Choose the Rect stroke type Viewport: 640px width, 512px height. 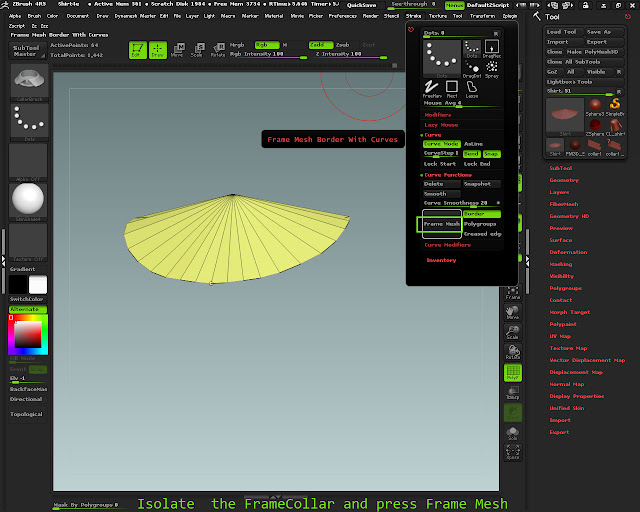(452, 89)
